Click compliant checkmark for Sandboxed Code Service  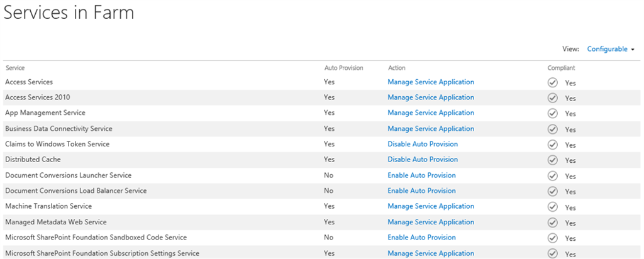[x=553, y=238]
